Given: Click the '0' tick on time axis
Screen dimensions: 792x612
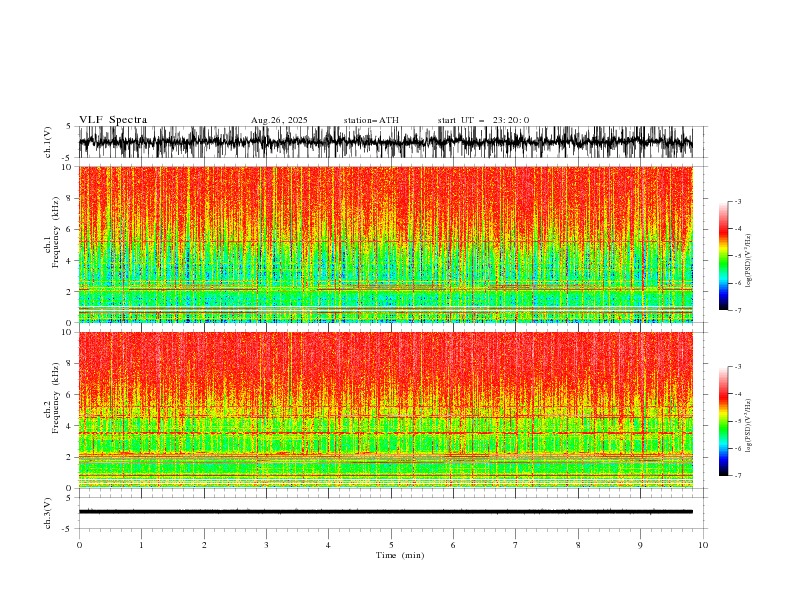Looking at the screenshot, I should point(79,545).
